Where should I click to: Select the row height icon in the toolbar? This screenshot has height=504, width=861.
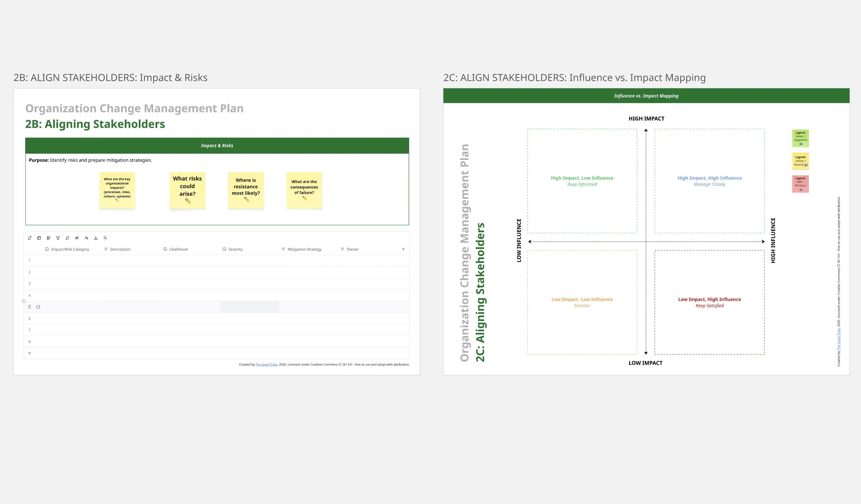pos(48,238)
